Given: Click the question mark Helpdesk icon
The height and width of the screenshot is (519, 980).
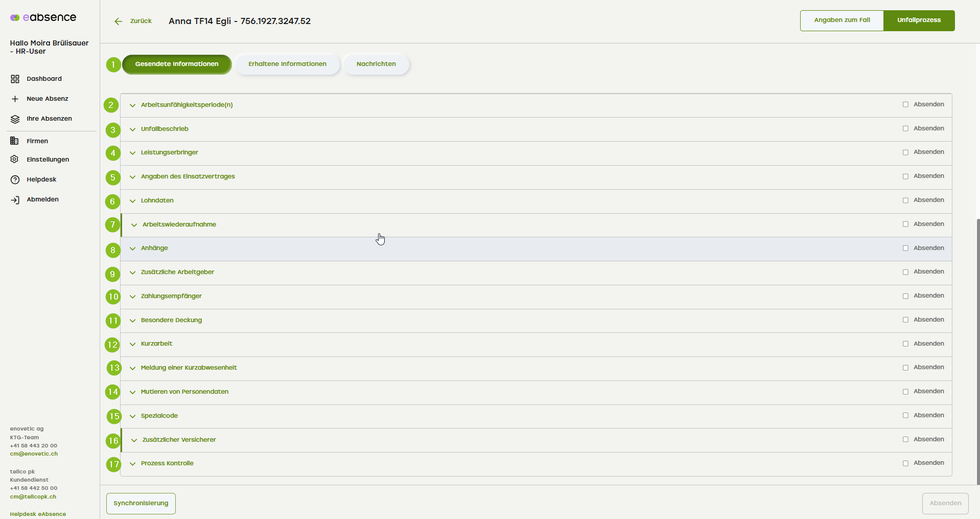Looking at the screenshot, I should pyautogui.click(x=15, y=179).
